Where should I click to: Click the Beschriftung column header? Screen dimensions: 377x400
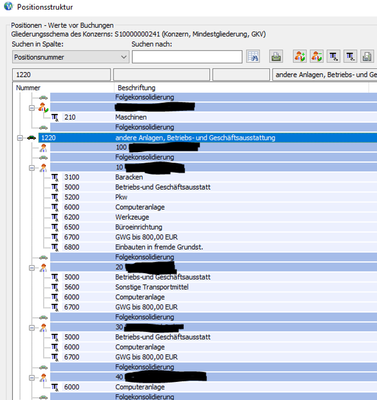(242, 88)
